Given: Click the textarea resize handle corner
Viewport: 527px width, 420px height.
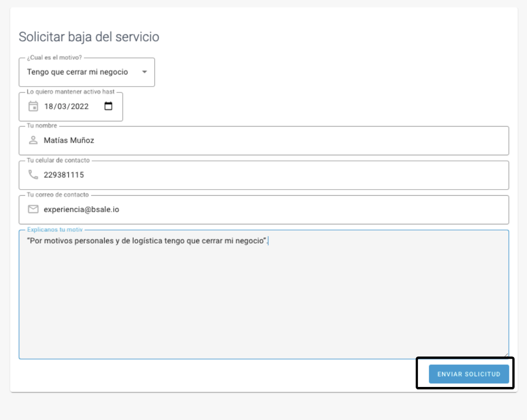Looking at the screenshot, I should [506, 355].
